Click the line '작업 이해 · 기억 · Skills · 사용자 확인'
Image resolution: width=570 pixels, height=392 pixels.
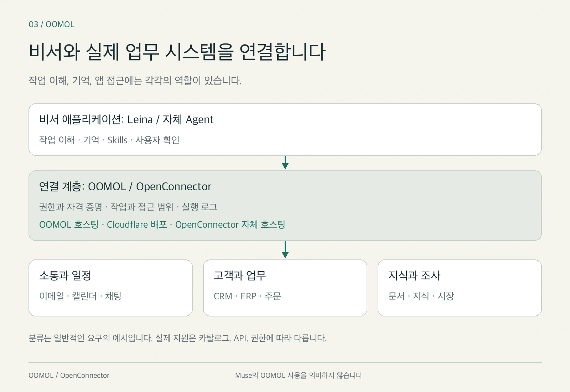(109, 140)
